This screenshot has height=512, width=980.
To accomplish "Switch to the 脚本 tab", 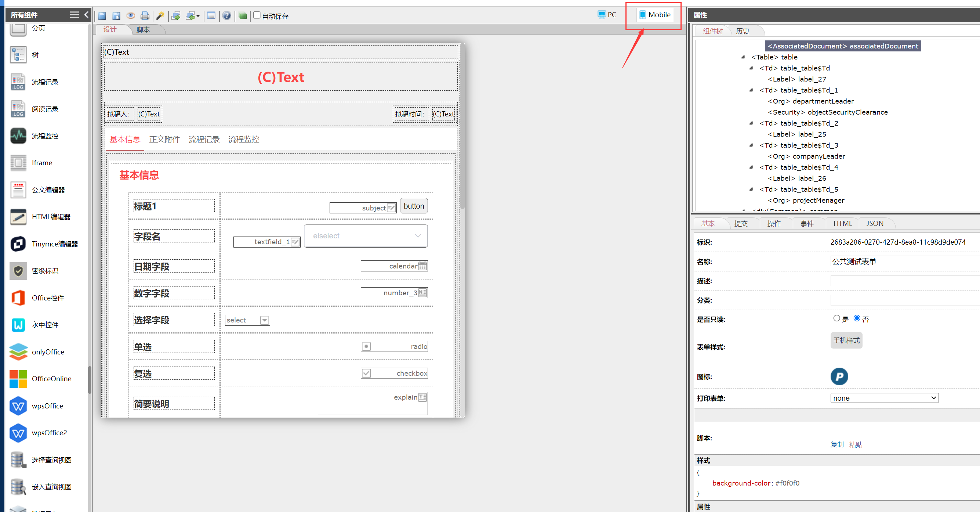I will (143, 29).
